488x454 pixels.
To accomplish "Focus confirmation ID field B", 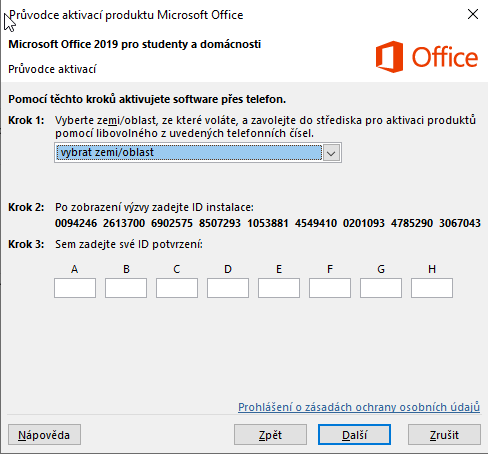I will tap(126, 288).
